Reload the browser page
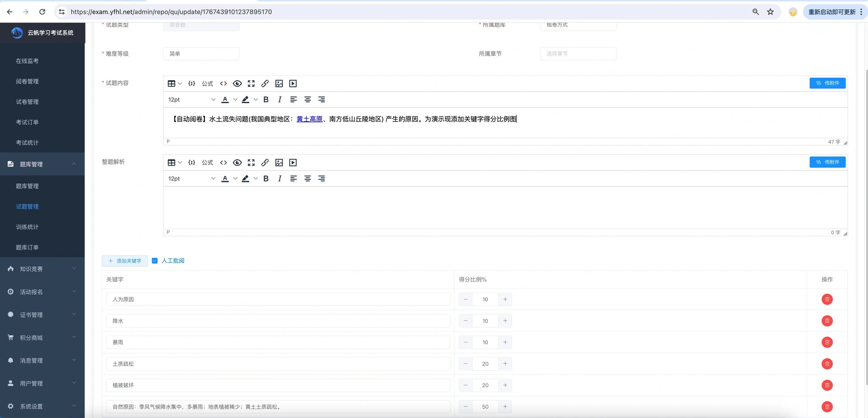868x418 pixels. 42,12
